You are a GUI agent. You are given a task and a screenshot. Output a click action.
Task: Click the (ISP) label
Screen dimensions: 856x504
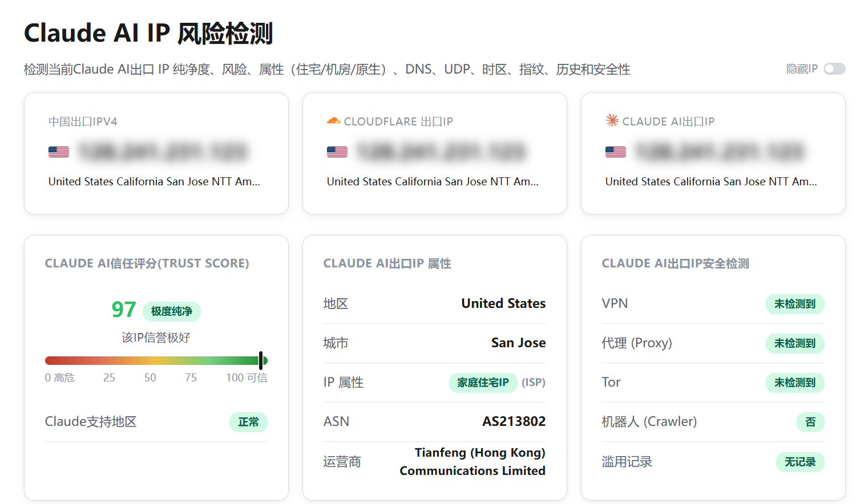(x=534, y=383)
